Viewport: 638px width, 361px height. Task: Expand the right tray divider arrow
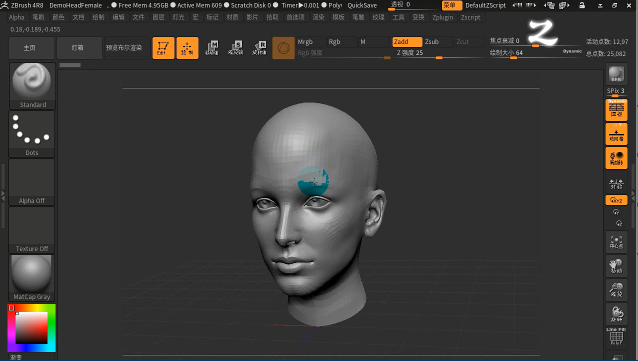634,196
